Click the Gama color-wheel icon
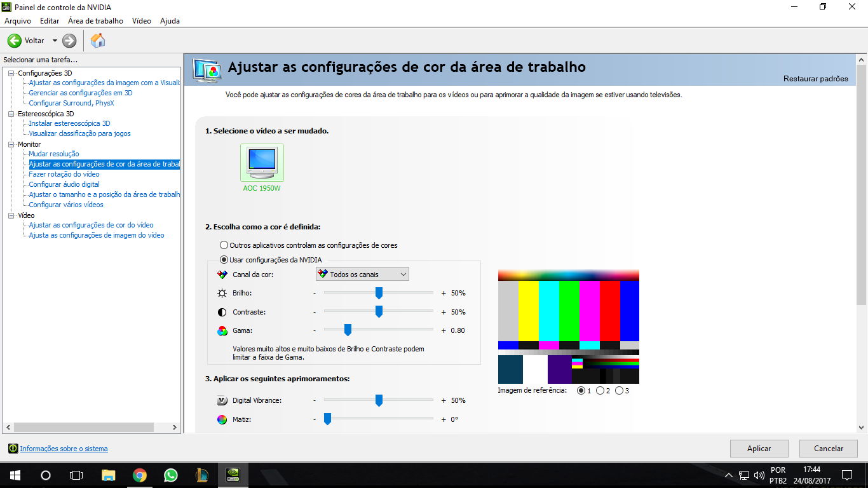 (222, 331)
